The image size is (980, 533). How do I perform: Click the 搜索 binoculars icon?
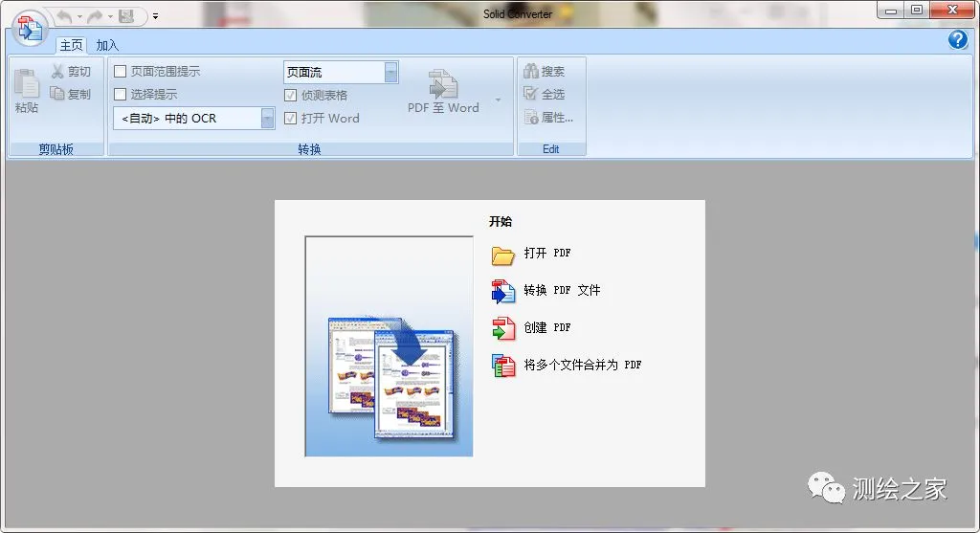pos(530,71)
